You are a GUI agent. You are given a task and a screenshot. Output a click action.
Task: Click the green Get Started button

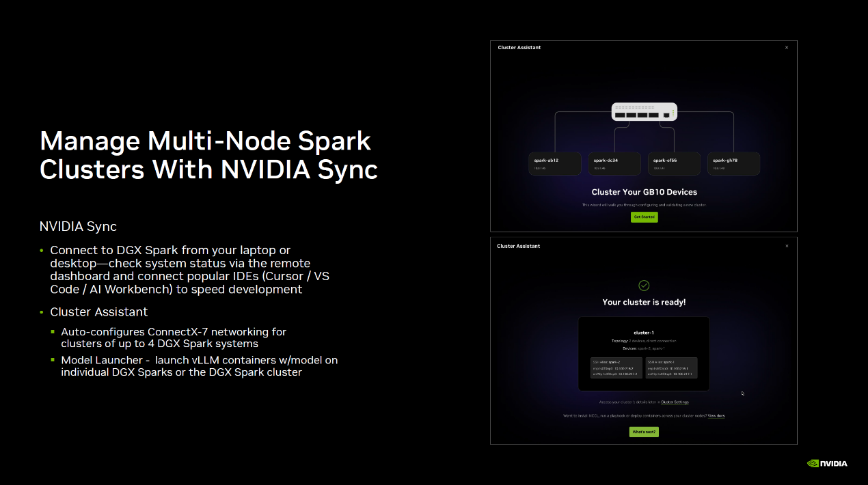click(644, 217)
